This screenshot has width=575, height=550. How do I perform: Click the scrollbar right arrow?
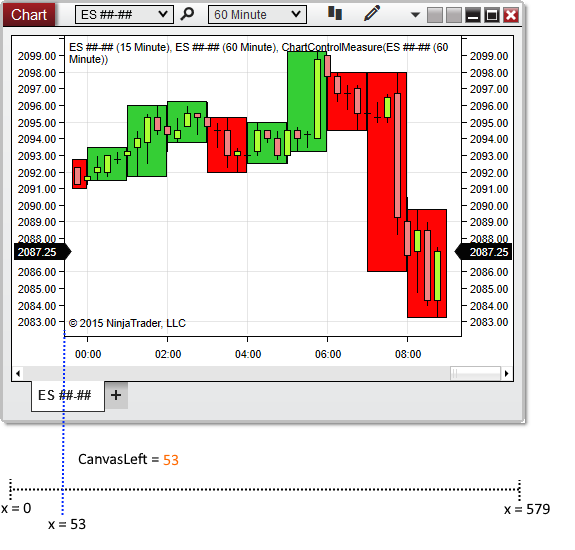point(506,374)
